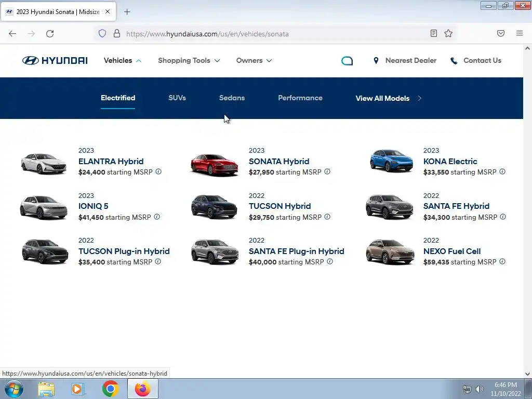Open Google Chrome from taskbar

pos(110,389)
